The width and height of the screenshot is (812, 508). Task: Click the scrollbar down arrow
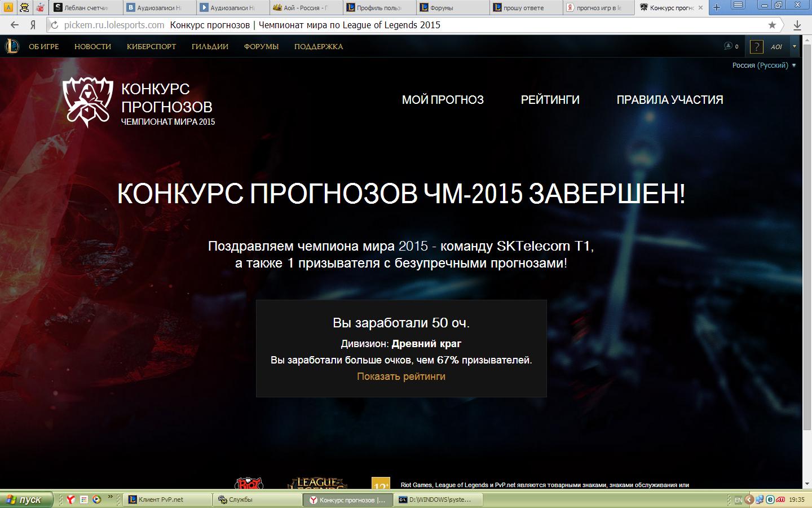point(806,484)
